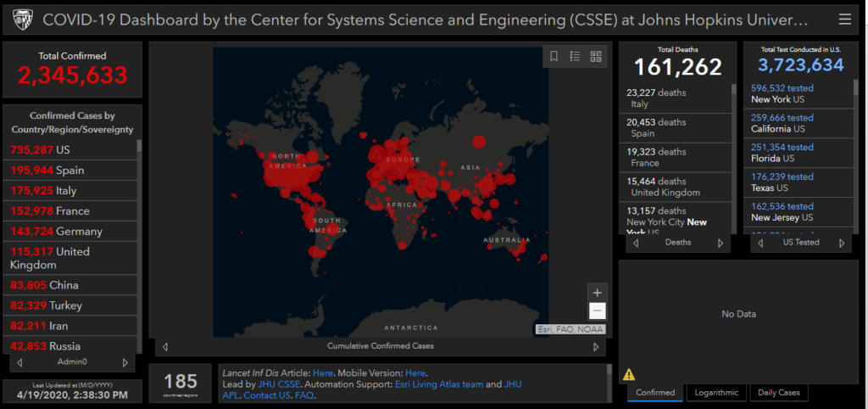Switch to the Logarithmic chart tab
The width and height of the screenshot is (868, 409).
click(x=717, y=392)
